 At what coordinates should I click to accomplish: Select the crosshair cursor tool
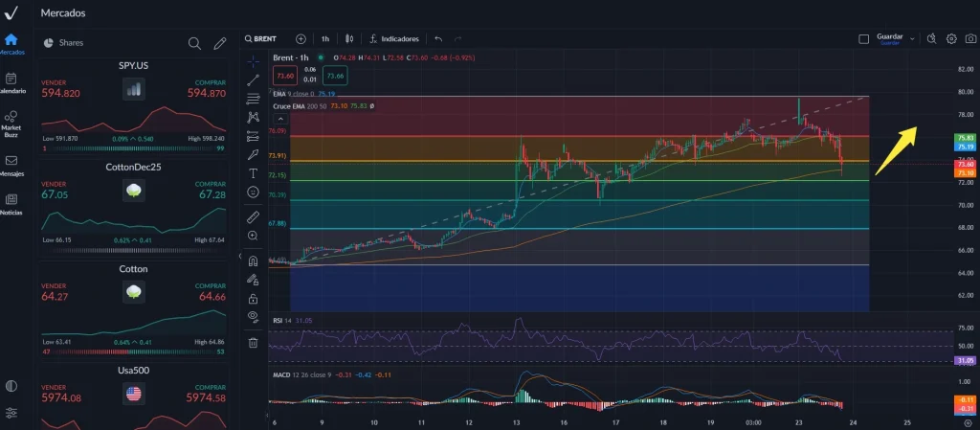253,61
